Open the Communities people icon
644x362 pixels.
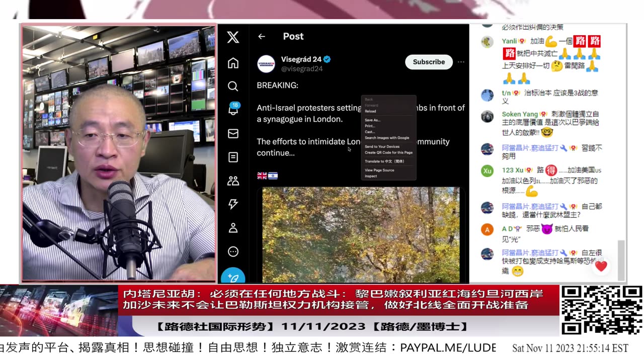click(233, 181)
